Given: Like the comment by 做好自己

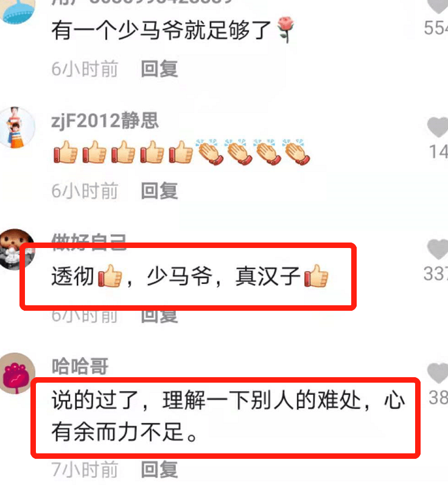Looking at the screenshot, I should (x=438, y=249).
